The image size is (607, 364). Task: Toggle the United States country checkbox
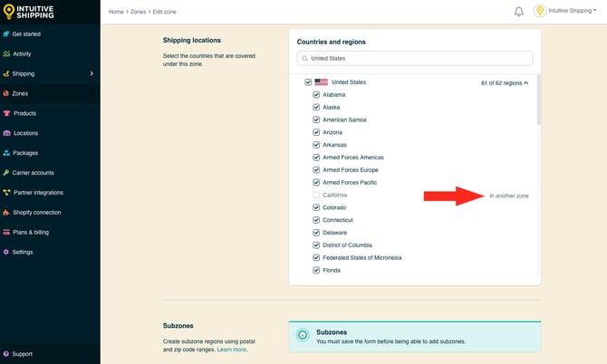pyautogui.click(x=308, y=82)
